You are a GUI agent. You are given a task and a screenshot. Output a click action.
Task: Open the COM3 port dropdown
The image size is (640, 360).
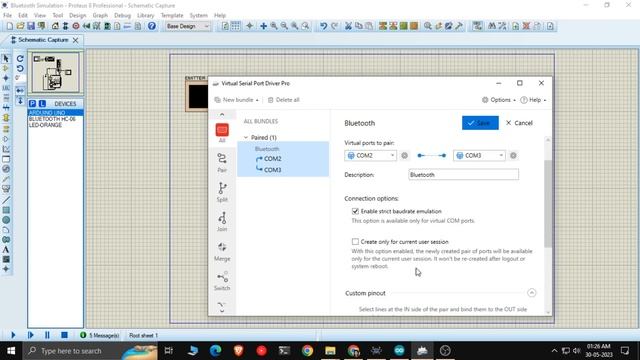click(479, 156)
